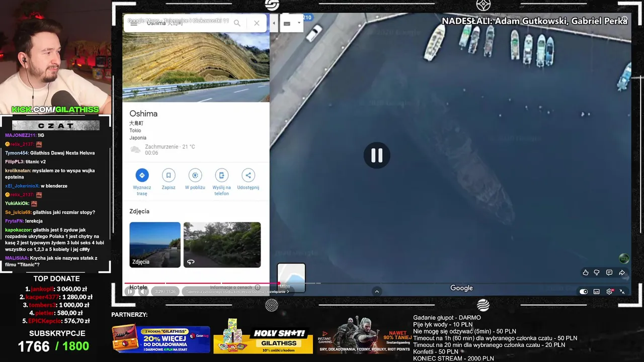Click FilipPL3's titanic v2 message
This screenshot has height=362, width=644.
25,162
